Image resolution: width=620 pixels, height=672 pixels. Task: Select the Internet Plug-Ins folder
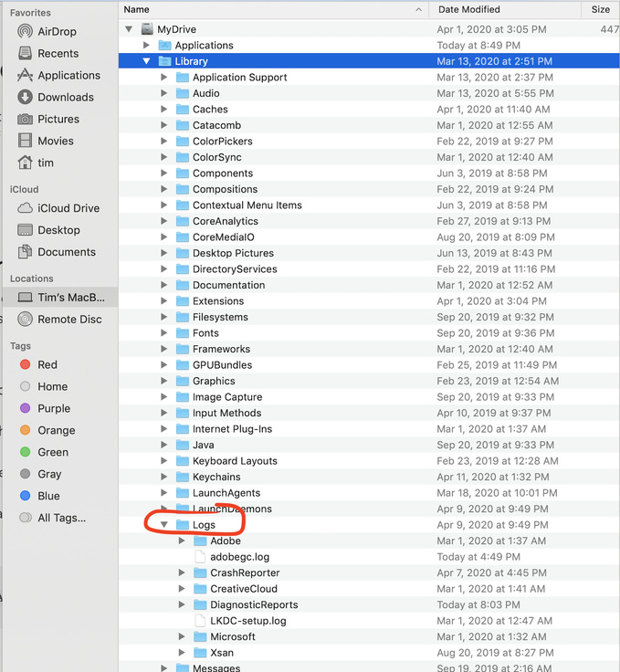232,428
